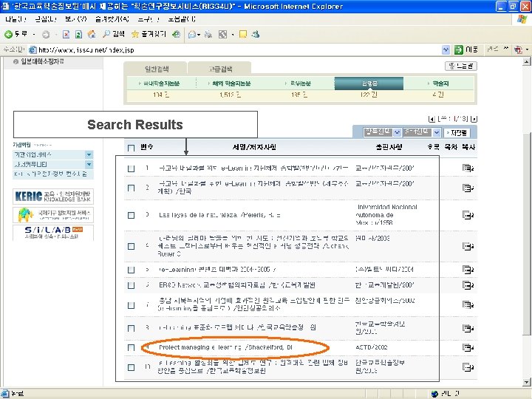The width and height of the screenshot is (532, 399).
Task: Open detail icon for Project managing row
Action: (468, 348)
